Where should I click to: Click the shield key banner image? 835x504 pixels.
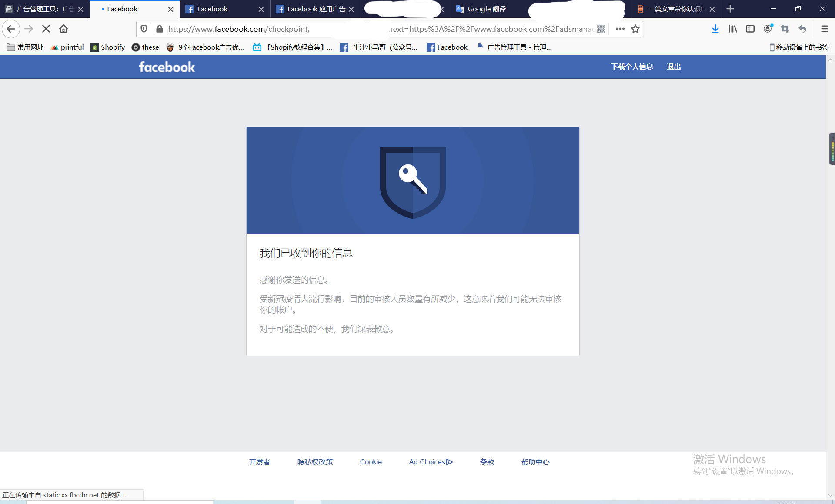[413, 180]
